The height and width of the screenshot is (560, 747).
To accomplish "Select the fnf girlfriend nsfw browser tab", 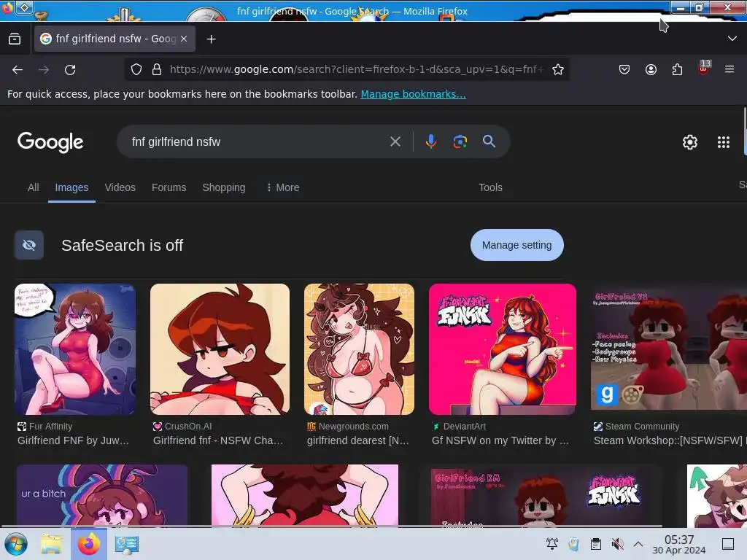I will (115, 39).
